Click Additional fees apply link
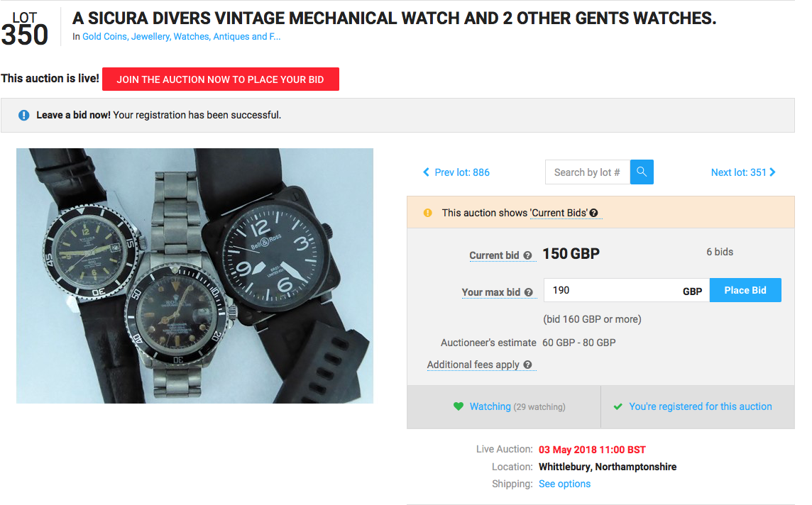This screenshot has height=505, width=812. (473, 365)
